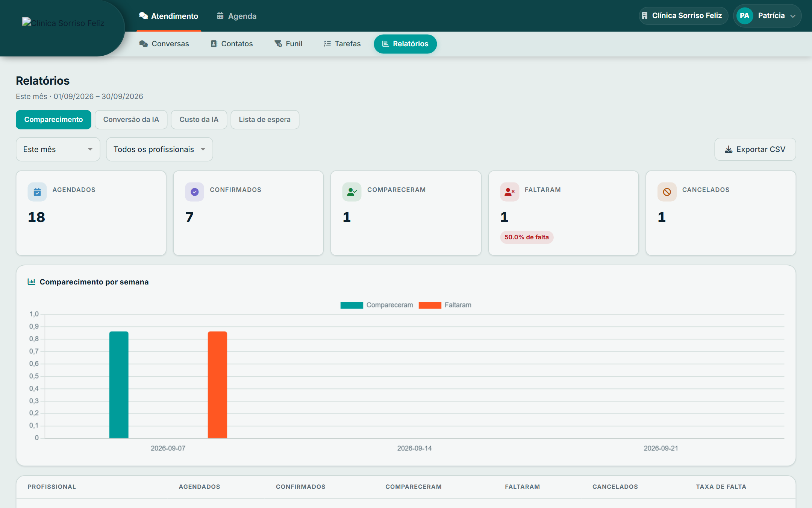The height and width of the screenshot is (508, 812).
Task: Click the Cancelados table column header
Action: (x=615, y=487)
